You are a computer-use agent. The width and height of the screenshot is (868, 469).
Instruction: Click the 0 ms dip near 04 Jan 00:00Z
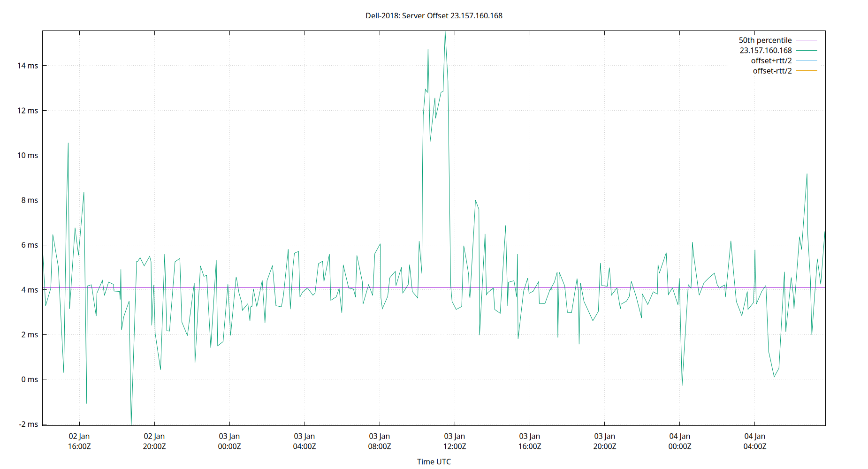click(682, 385)
